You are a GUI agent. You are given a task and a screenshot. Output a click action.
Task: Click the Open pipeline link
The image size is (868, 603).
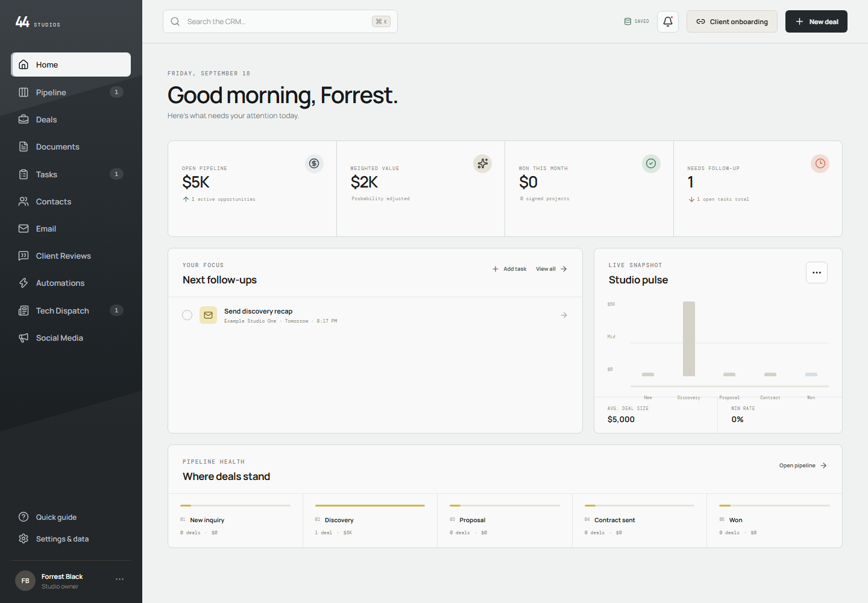pos(803,466)
